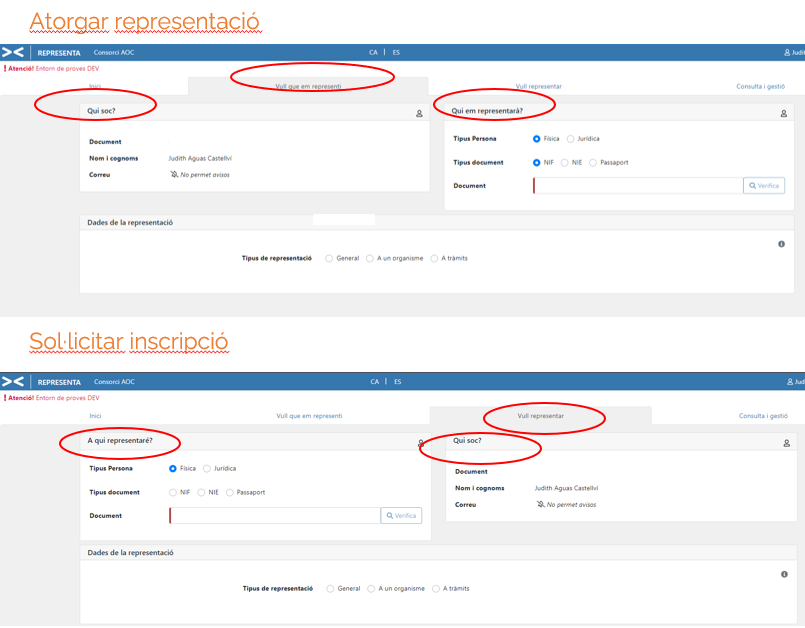
Task: Open 'Consulta i gestió' tab in the Atorgar representació screen
Action: coord(760,87)
